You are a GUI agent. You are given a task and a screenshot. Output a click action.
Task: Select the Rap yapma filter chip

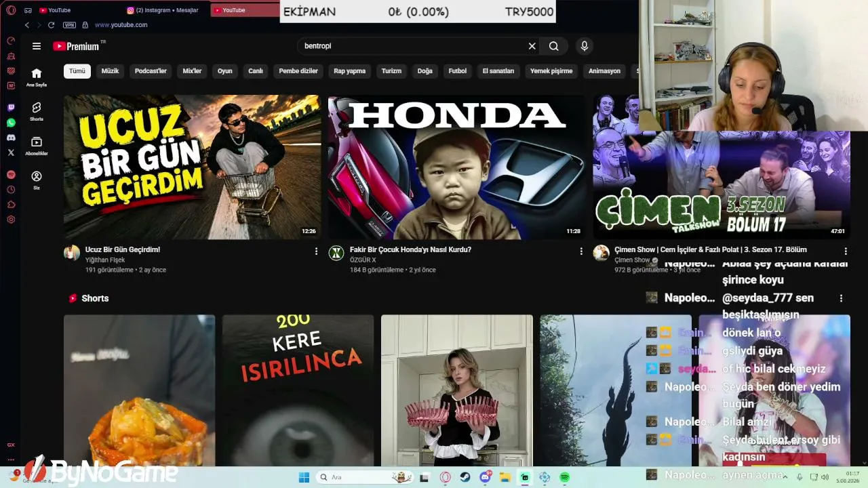(350, 71)
